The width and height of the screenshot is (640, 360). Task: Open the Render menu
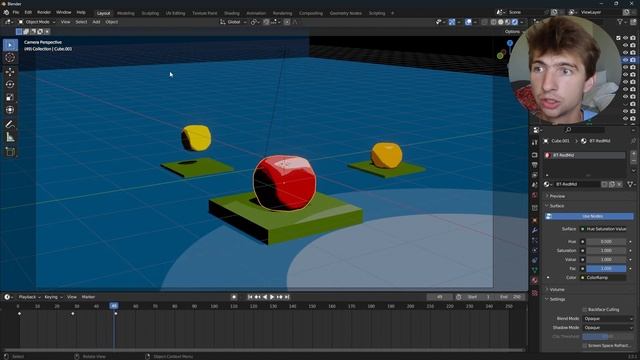pyautogui.click(x=44, y=13)
